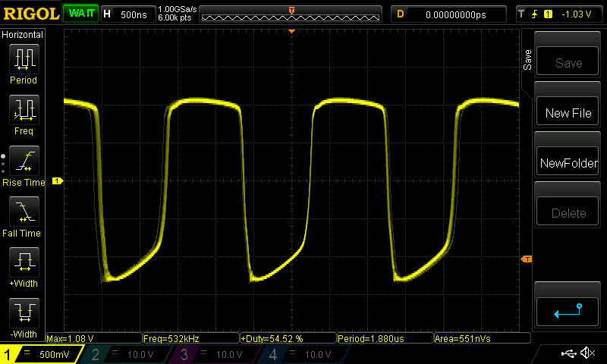Select the -Width measurement icon

click(24, 313)
